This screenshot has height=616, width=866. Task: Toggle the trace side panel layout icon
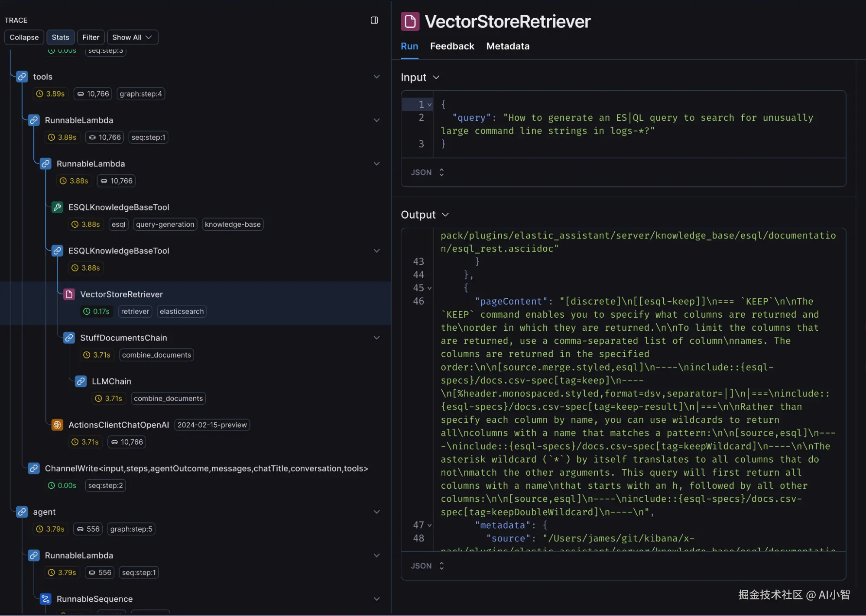click(x=374, y=20)
